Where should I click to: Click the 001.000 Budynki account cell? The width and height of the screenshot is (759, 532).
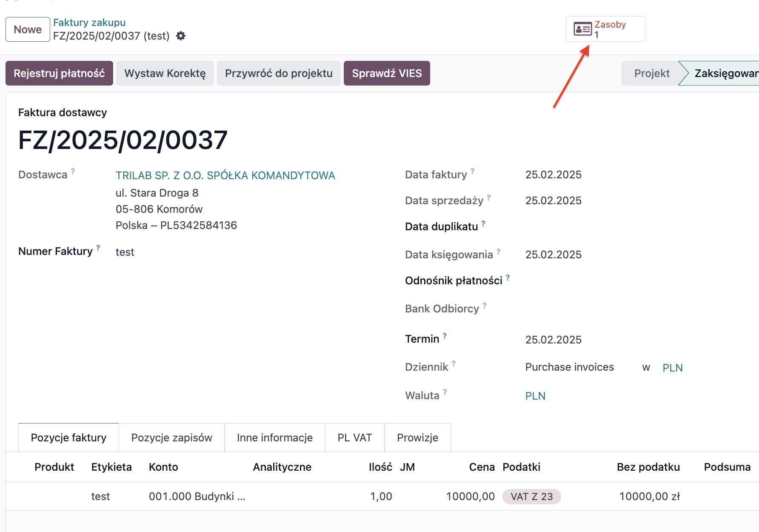click(x=197, y=496)
